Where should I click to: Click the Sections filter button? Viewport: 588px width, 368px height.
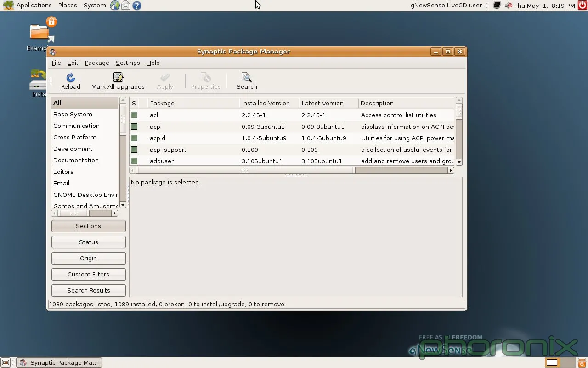point(88,226)
